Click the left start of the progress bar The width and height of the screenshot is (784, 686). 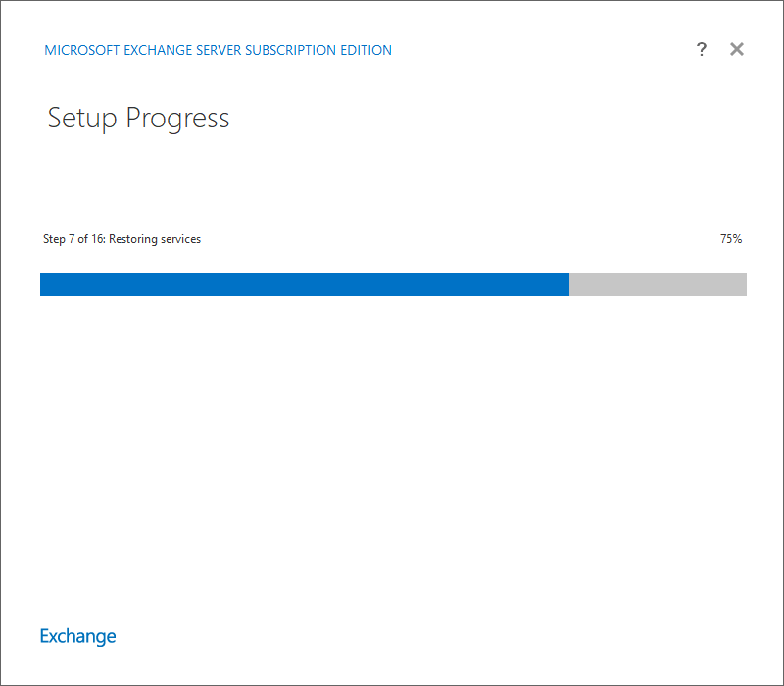pos(43,284)
